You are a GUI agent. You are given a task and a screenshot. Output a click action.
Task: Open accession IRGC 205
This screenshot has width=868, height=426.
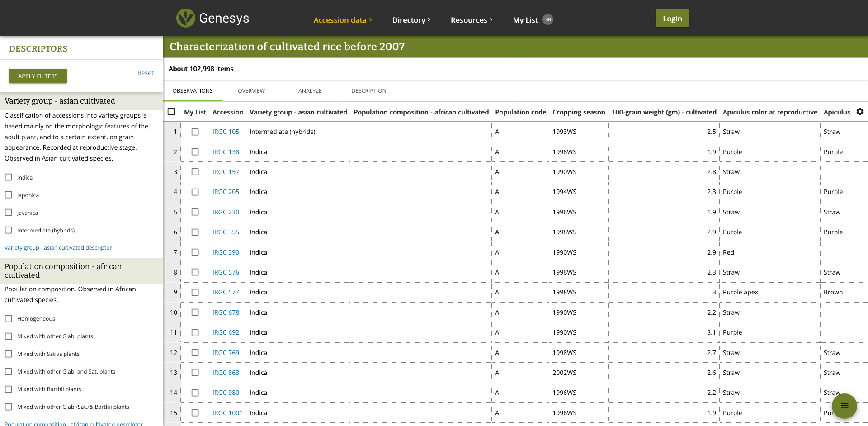click(x=226, y=192)
